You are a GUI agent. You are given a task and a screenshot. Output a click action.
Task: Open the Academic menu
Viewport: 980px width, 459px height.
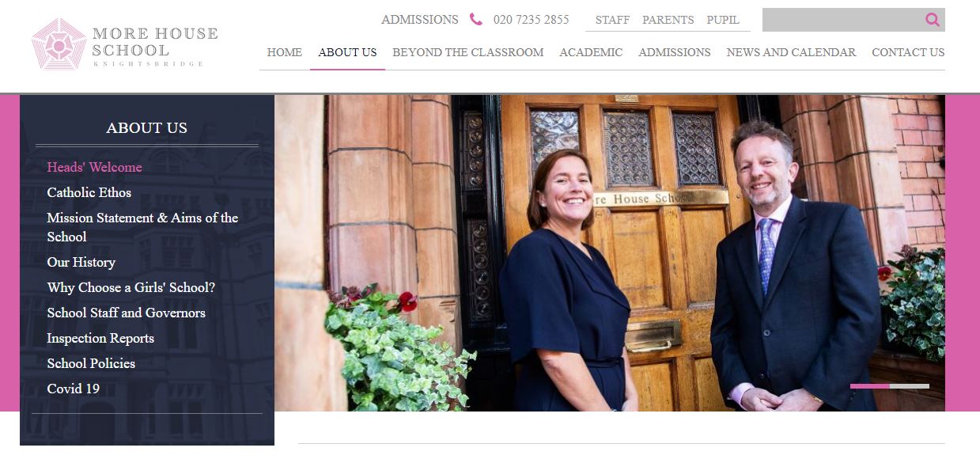point(591,52)
